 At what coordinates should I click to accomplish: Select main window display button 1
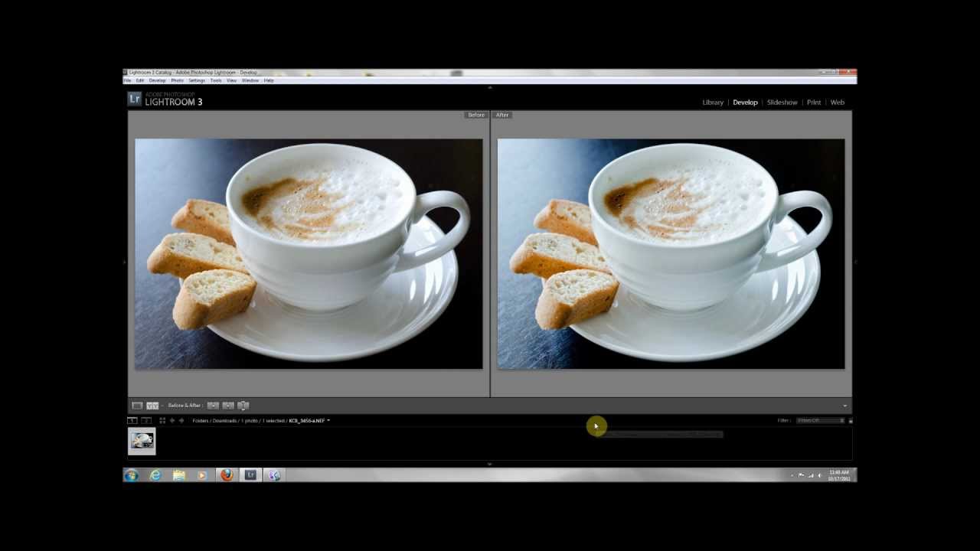pyautogui.click(x=132, y=420)
